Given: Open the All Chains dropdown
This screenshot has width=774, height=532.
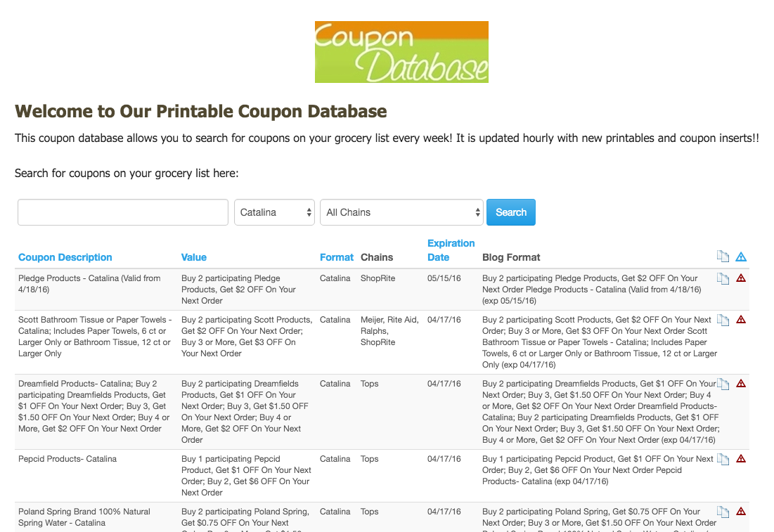Looking at the screenshot, I should click(401, 212).
